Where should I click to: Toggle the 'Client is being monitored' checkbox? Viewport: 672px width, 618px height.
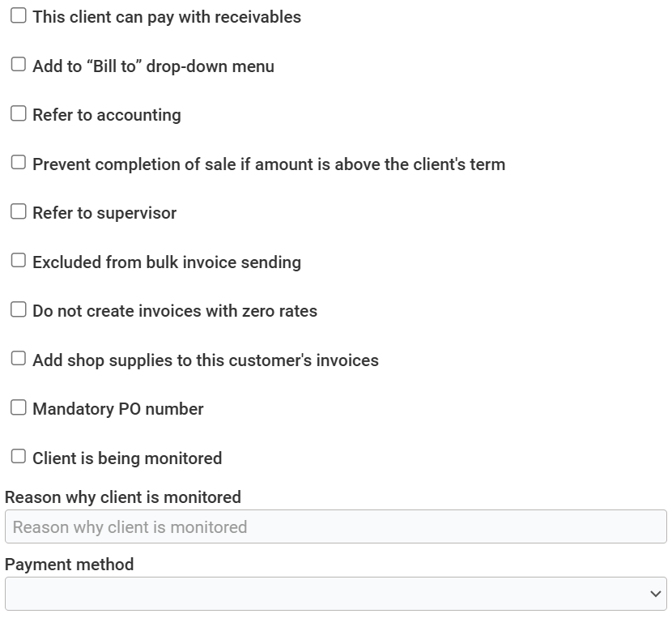[x=18, y=457]
